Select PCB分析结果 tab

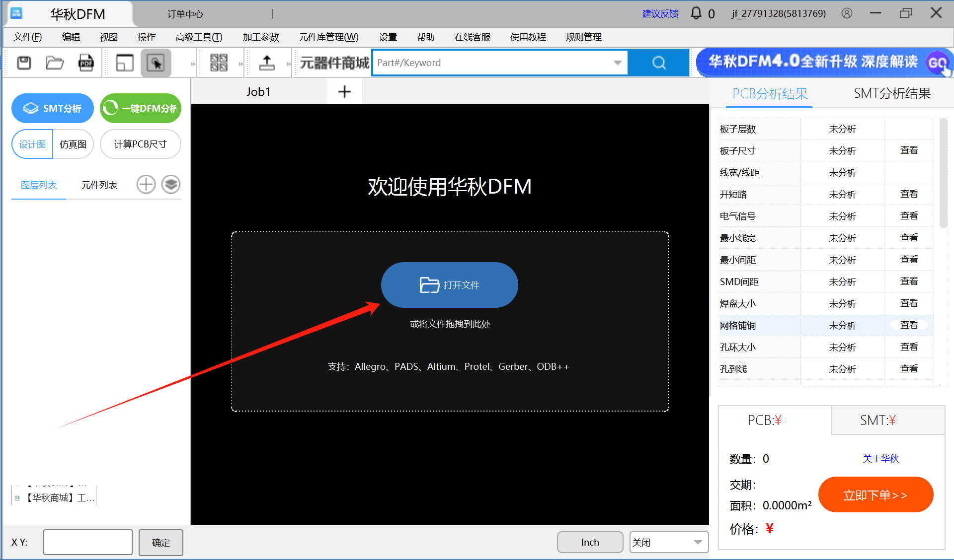coord(769,93)
